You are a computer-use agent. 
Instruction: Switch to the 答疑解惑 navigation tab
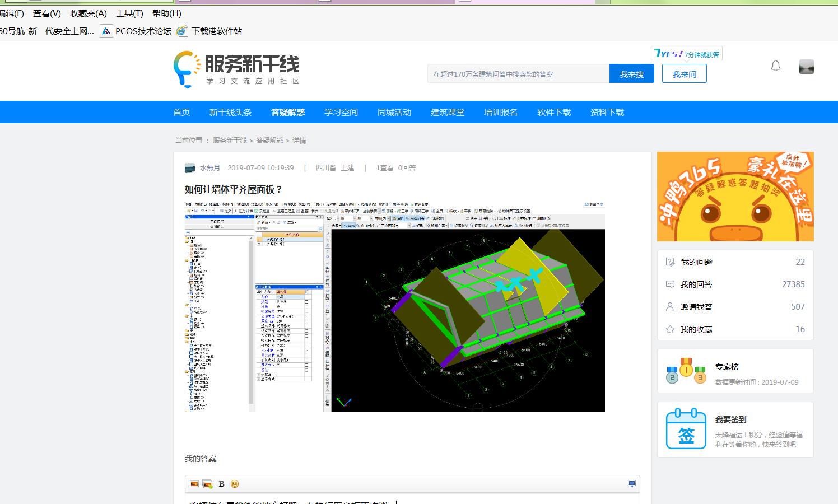point(288,112)
